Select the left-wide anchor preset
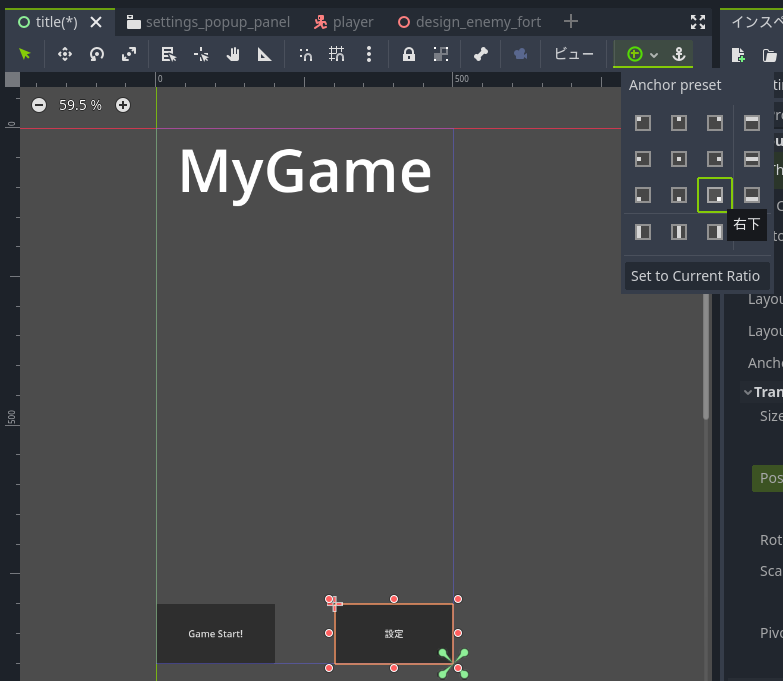 tap(643, 232)
